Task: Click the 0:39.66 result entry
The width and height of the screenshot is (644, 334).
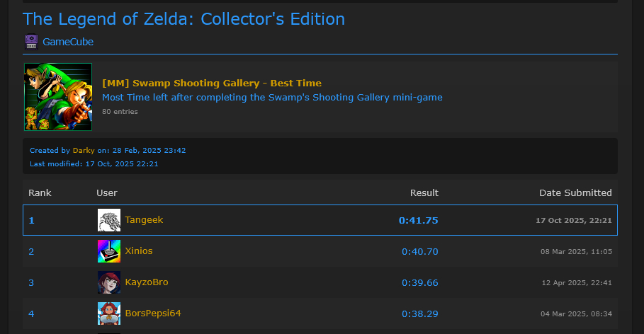Action: [419, 282]
